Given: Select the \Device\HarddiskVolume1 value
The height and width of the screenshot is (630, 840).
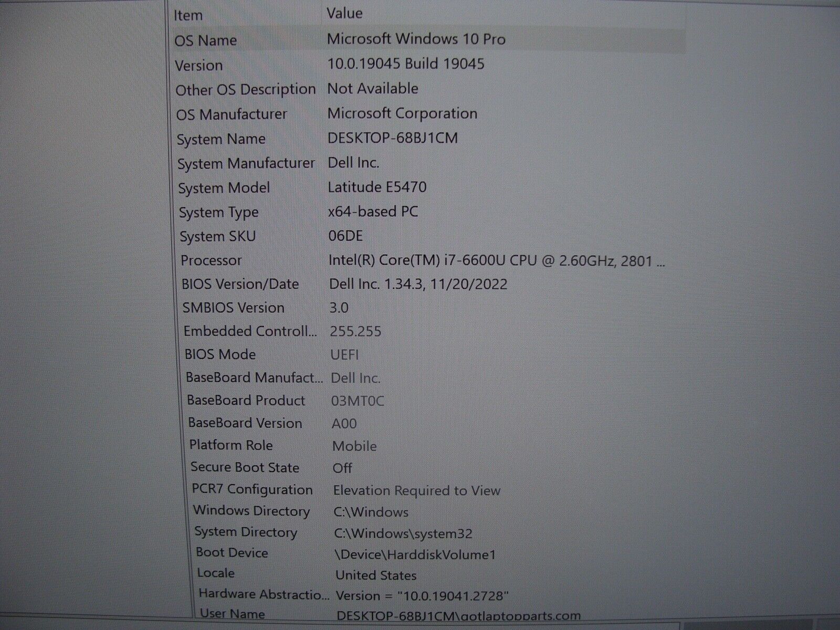Looking at the screenshot, I should (x=415, y=554).
